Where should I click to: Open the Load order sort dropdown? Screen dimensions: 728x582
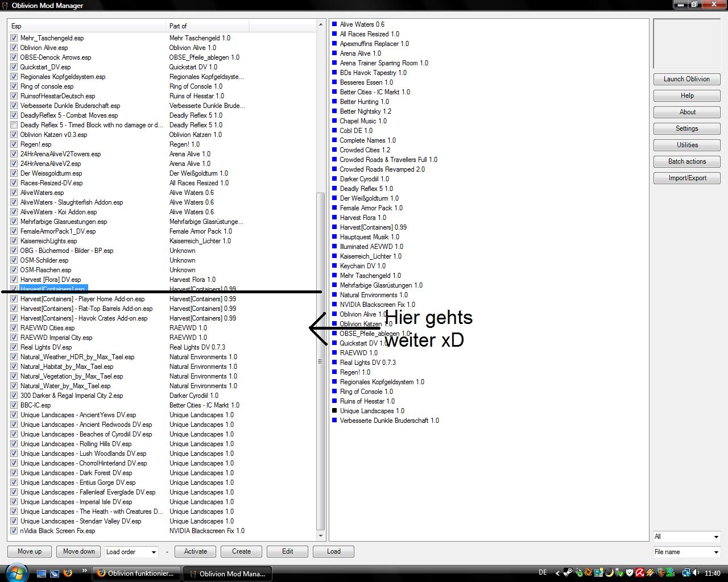coord(131,552)
